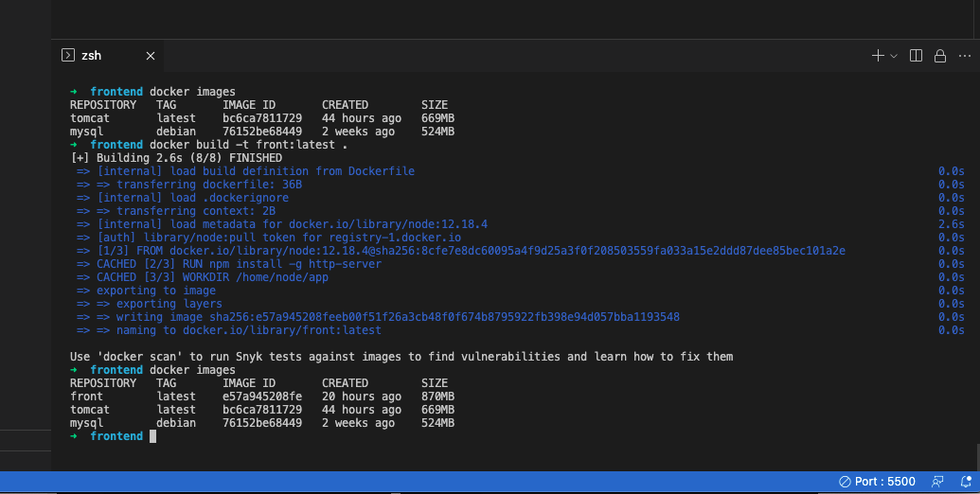Open the terminal more actions menu
980x494 pixels.
click(964, 56)
